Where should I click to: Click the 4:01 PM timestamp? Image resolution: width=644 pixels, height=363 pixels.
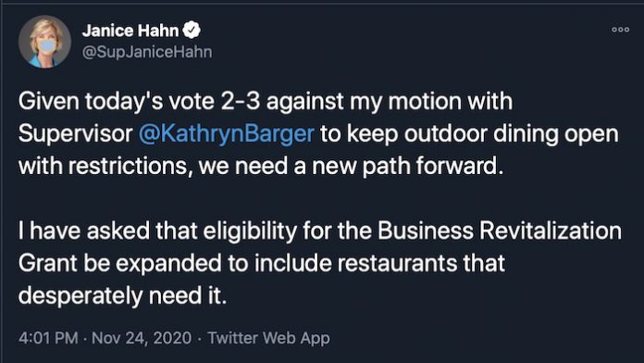click(x=48, y=338)
